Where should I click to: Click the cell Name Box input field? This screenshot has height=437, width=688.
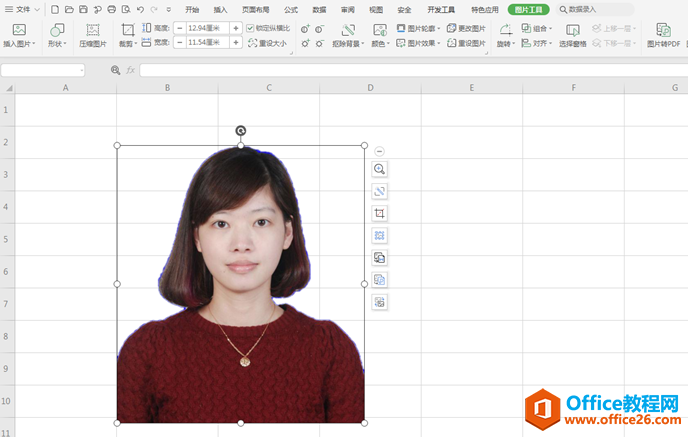click(40, 70)
